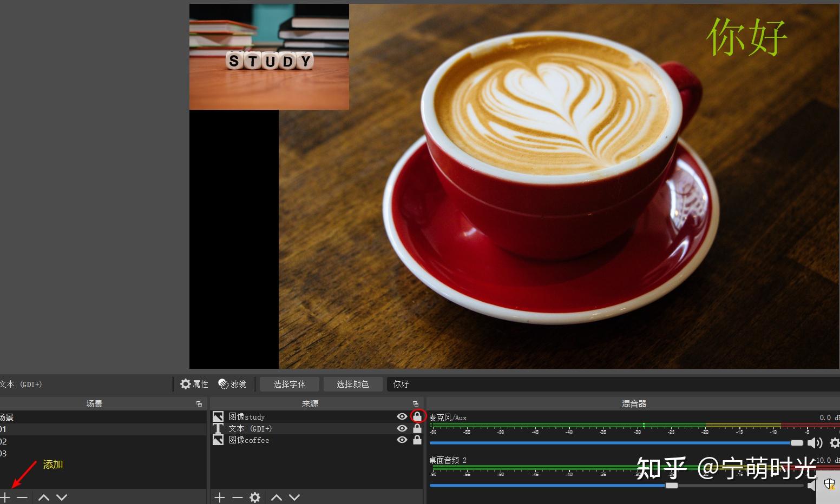The height and width of the screenshot is (504, 840).
Task: Toggle the lock on 图像coffee source
Action: (417, 440)
